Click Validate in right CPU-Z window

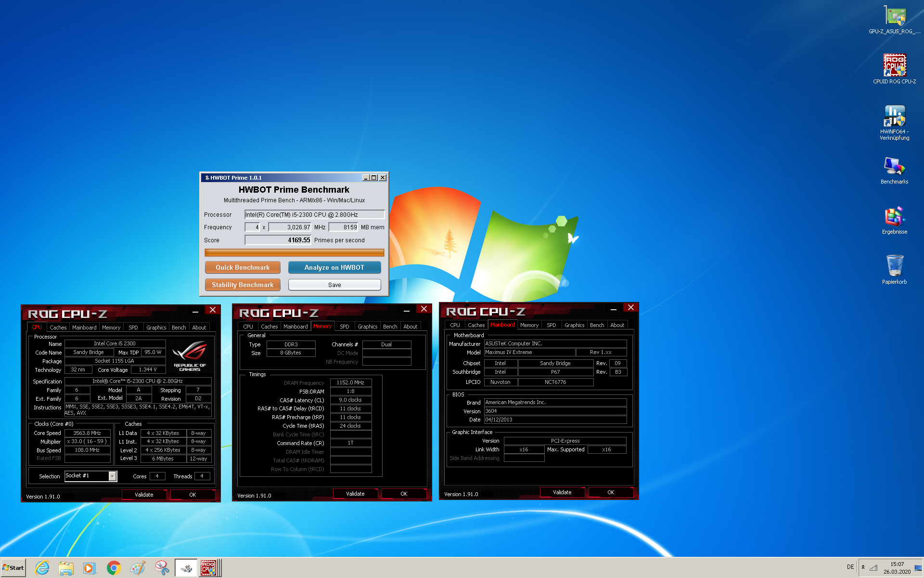coord(562,492)
